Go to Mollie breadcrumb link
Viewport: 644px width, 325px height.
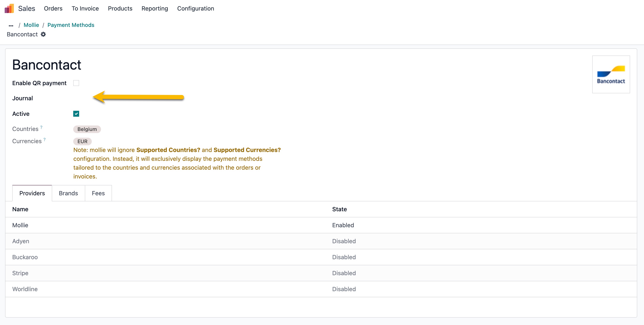pyautogui.click(x=31, y=25)
